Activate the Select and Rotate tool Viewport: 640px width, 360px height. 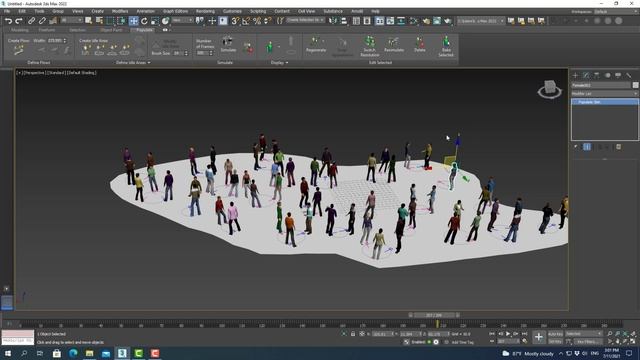tap(144, 21)
